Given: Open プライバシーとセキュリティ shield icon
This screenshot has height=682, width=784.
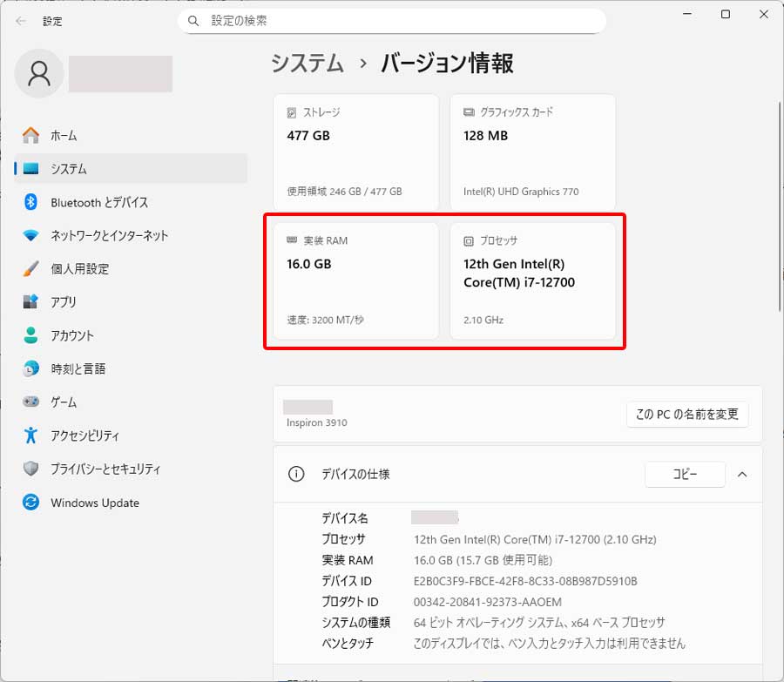Looking at the screenshot, I should pyautogui.click(x=31, y=469).
